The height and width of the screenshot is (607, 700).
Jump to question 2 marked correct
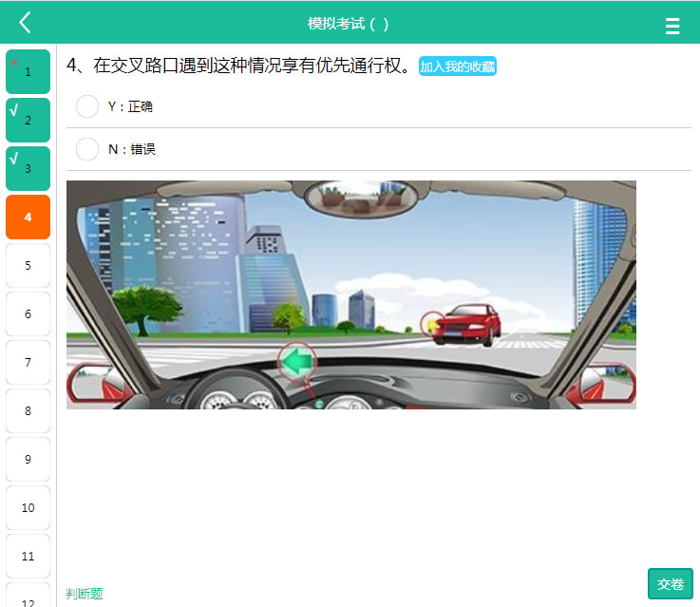click(28, 120)
